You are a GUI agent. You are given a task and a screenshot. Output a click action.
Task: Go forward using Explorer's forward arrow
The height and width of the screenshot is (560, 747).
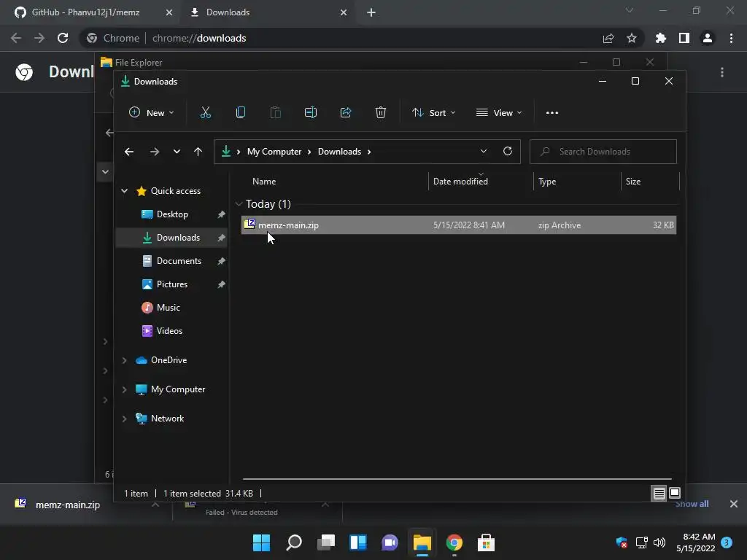pyautogui.click(x=155, y=152)
